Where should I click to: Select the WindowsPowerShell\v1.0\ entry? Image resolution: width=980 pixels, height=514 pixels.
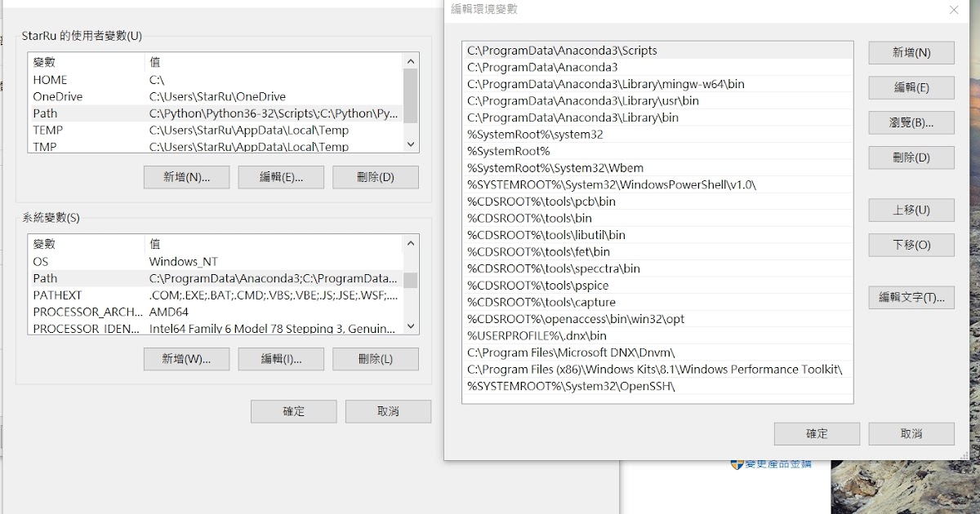coord(657,184)
